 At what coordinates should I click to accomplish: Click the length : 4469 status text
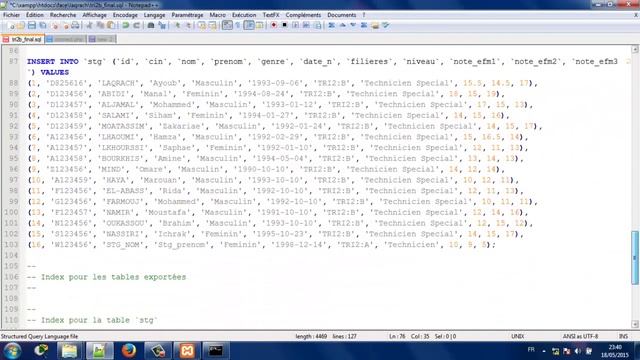click(311, 336)
